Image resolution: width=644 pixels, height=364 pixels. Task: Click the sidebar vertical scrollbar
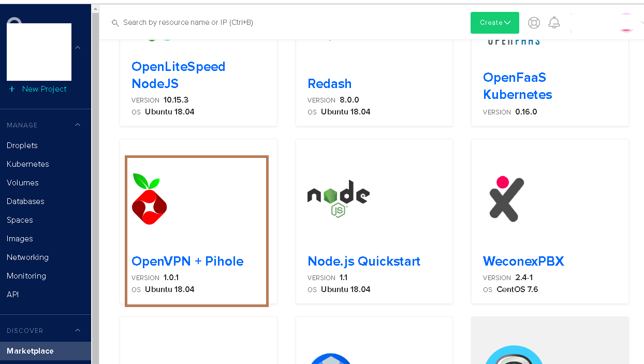point(95,186)
